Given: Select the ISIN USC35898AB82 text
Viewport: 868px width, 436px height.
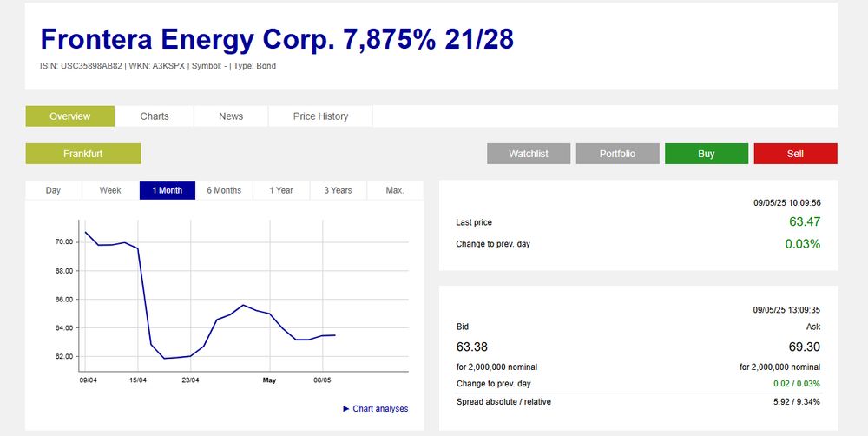Looking at the screenshot, I should coord(81,66).
